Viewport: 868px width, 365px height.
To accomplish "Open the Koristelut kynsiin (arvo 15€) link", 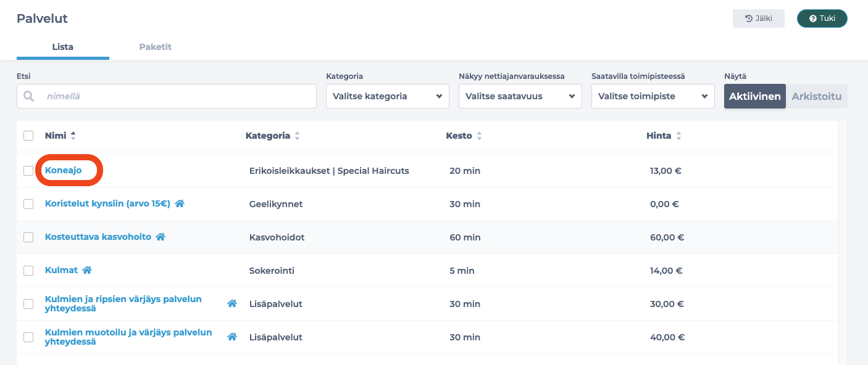I will click(107, 203).
